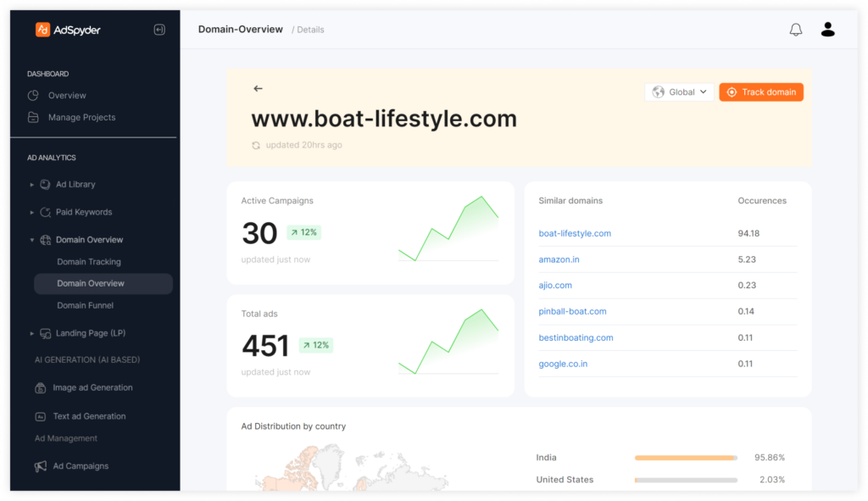This screenshot has height=501, width=868.
Task: Open the Global region dropdown
Action: (x=679, y=92)
